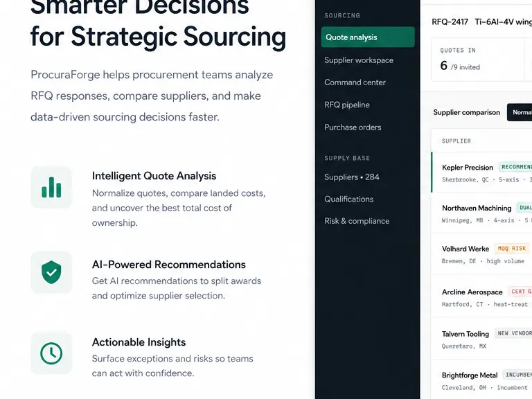
Task: Click the dark Normalized toggle button
Action: tap(520, 112)
